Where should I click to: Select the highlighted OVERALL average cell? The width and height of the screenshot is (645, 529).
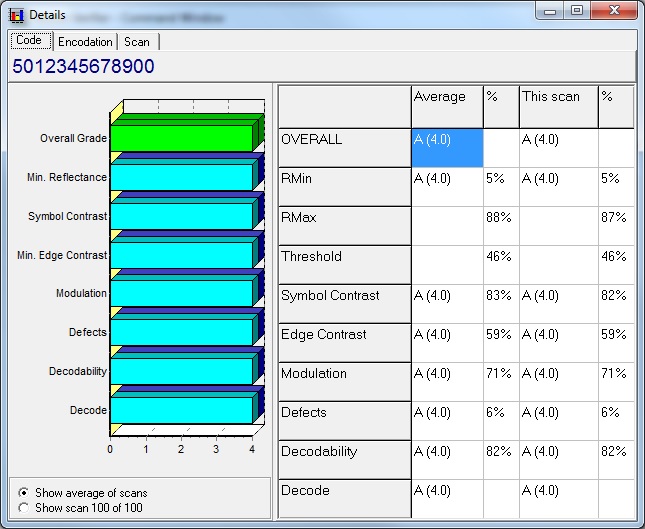point(447,148)
